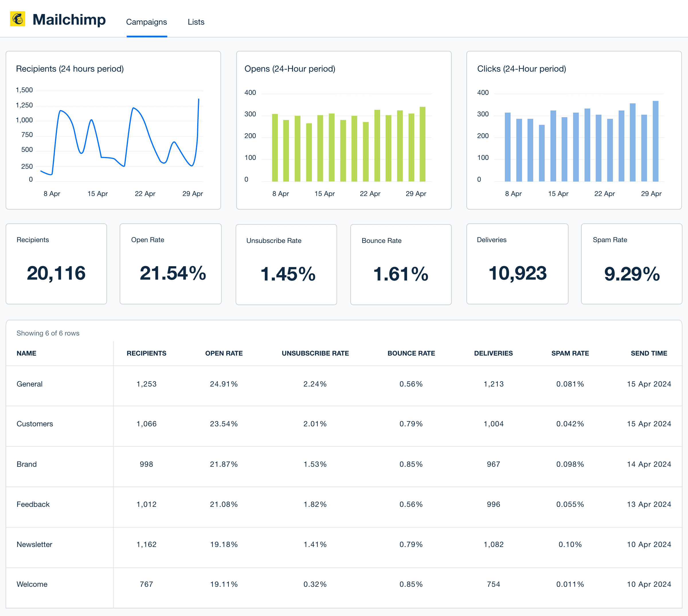Sort table by the Recipients column header
The image size is (688, 616).
(146, 353)
